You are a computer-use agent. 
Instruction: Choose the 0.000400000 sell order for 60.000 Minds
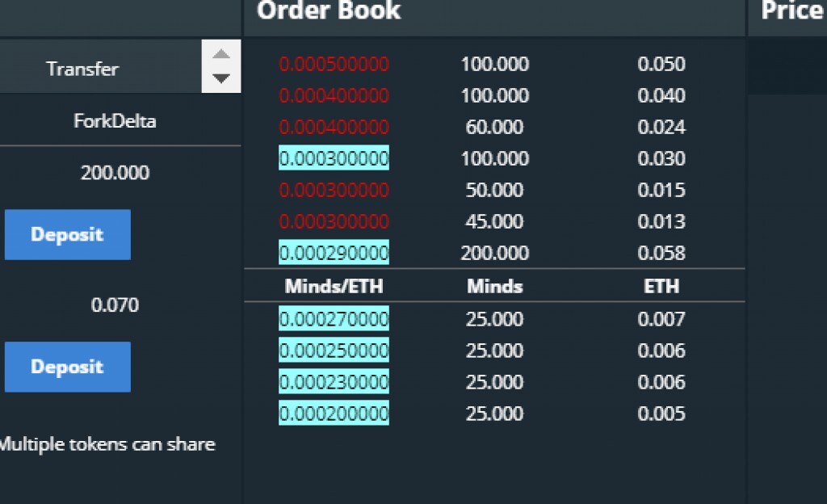tap(334, 127)
